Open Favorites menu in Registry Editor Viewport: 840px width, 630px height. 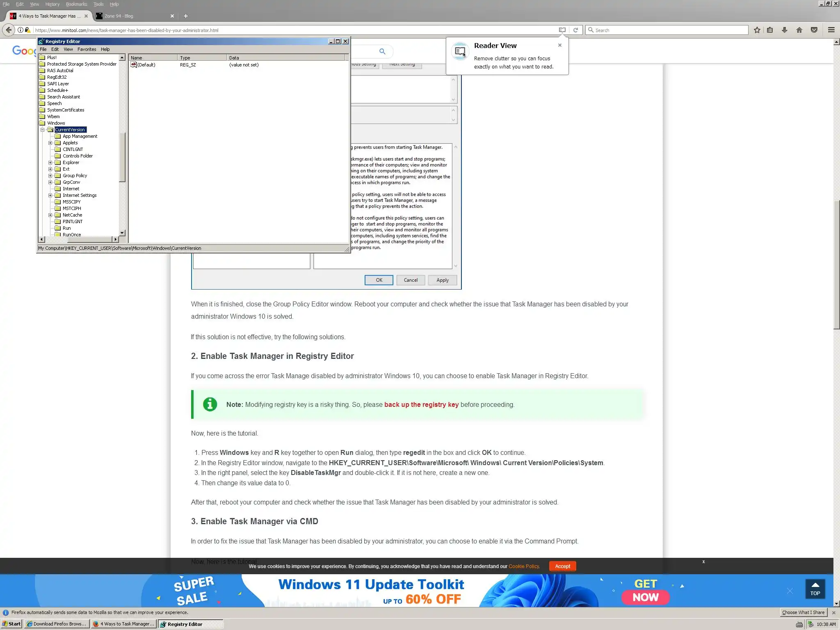pos(87,49)
